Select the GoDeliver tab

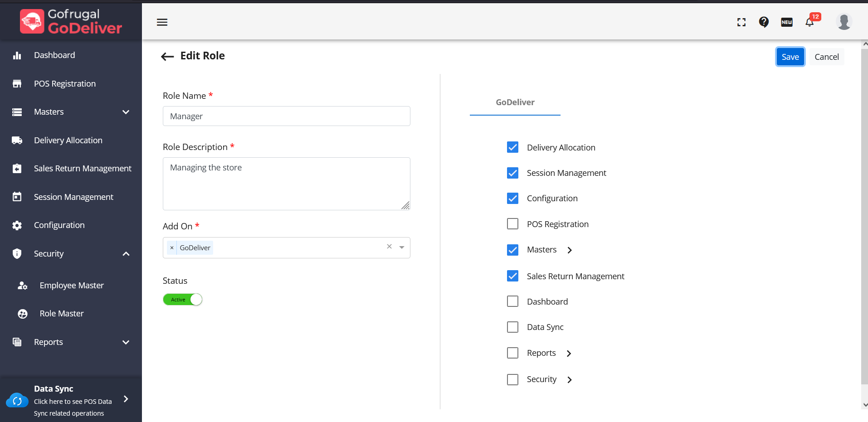coord(515,102)
